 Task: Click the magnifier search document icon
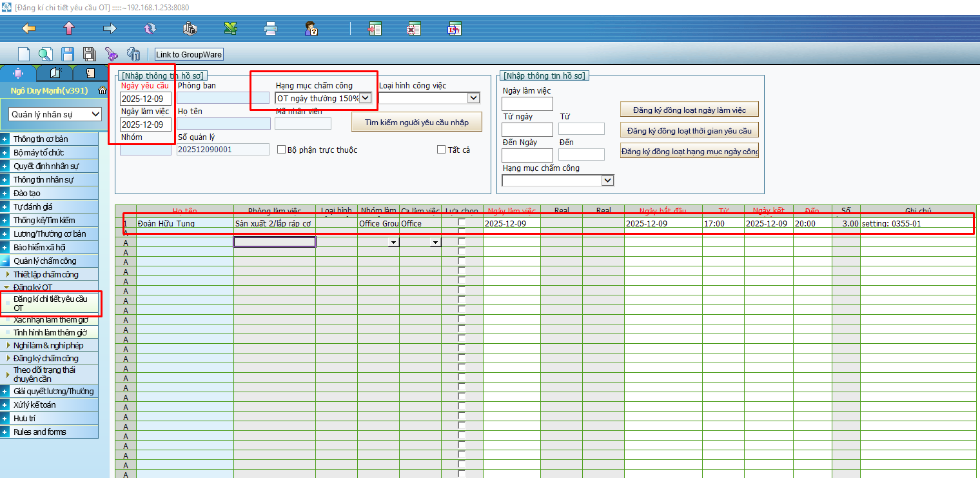45,54
